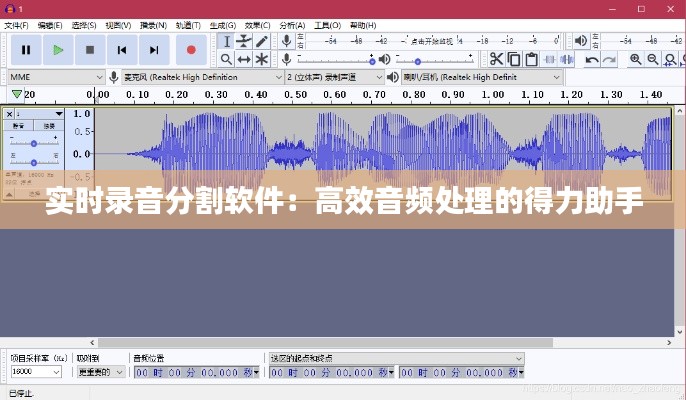
Task: Open the 帮助(H) menu
Action: coord(363,25)
